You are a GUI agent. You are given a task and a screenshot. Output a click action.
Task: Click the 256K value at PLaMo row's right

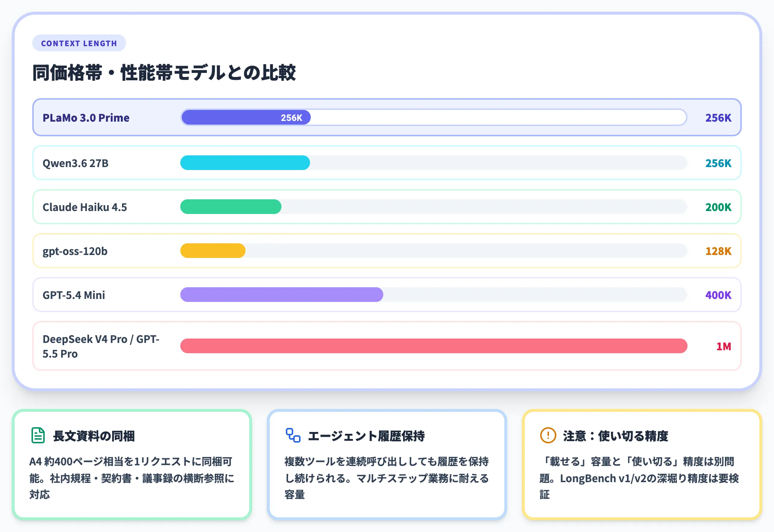718,118
